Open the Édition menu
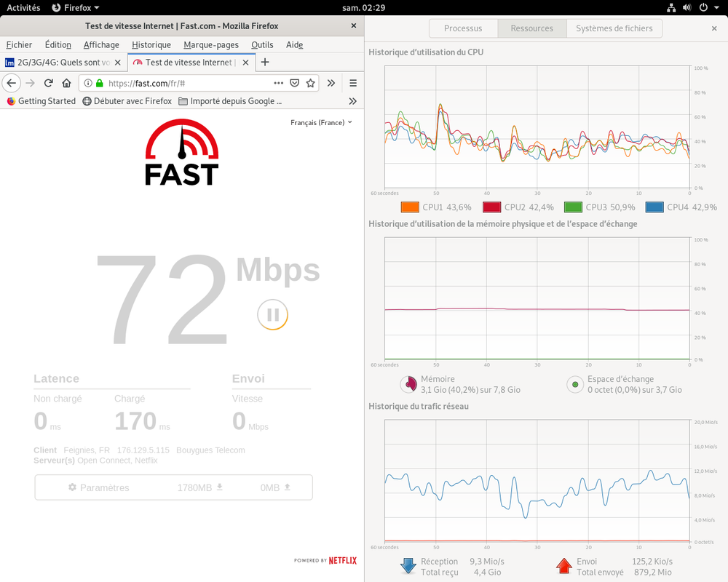Viewport: 728px width, 582px height. (58, 45)
